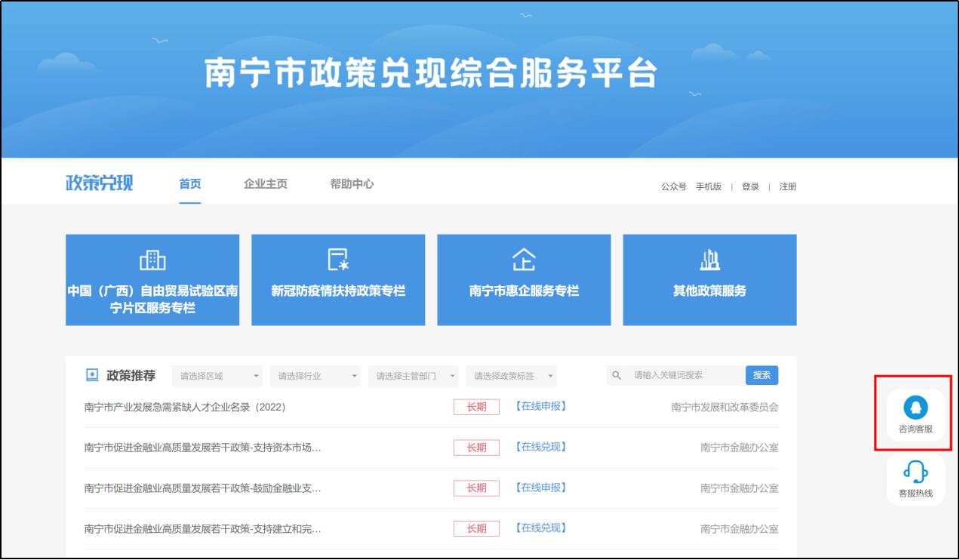Open the 请选择行业 dropdown
Image resolution: width=960 pixels, height=560 pixels.
pyautogui.click(x=315, y=375)
